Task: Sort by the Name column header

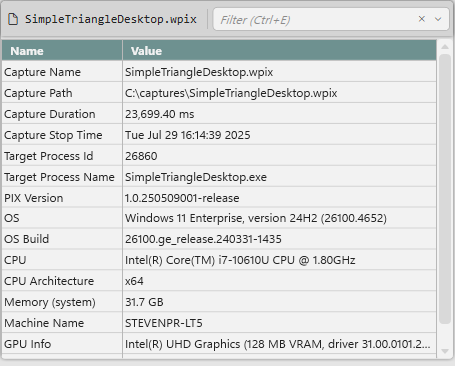Action: click(62, 51)
